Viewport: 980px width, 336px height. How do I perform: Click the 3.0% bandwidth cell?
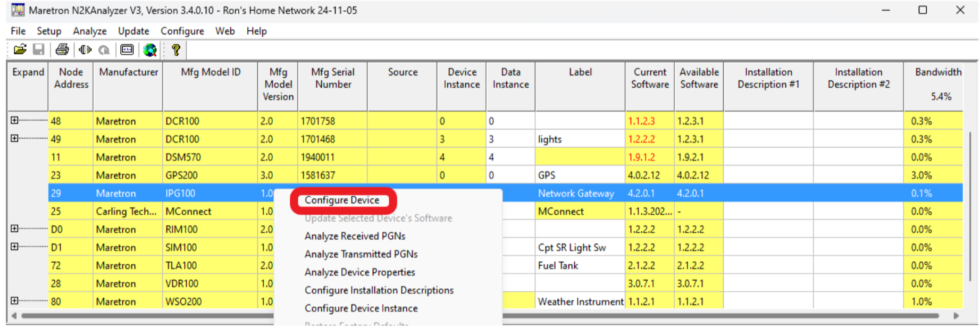click(933, 175)
